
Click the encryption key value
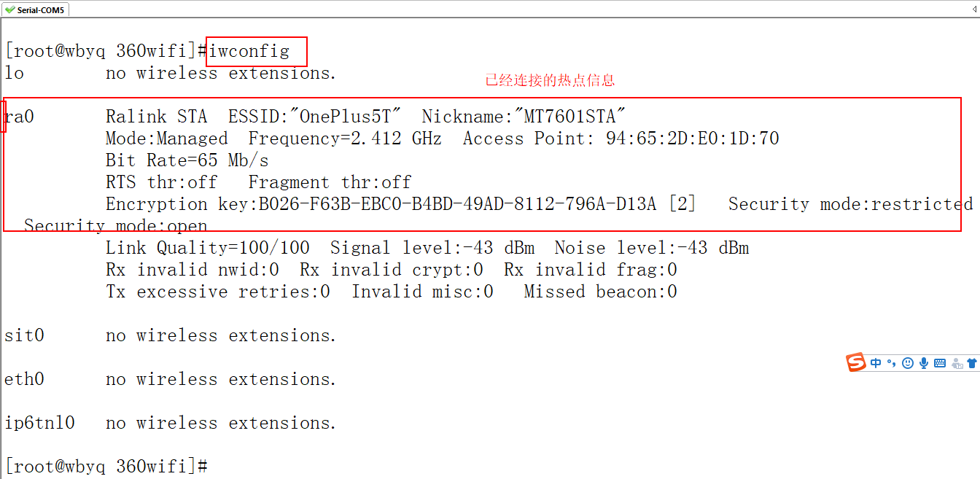(x=458, y=204)
